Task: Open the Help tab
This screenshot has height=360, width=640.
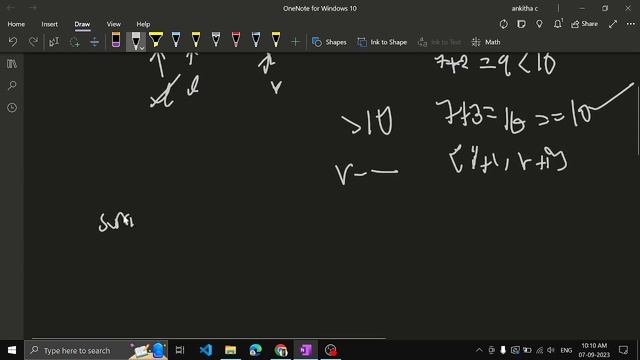Action: pos(143,24)
